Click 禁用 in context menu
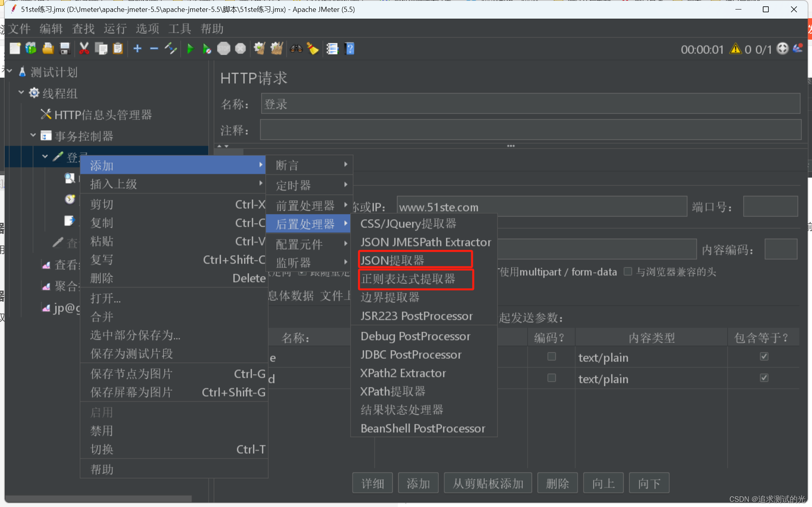Screen dimensions: 812x507 click(x=174, y=430)
